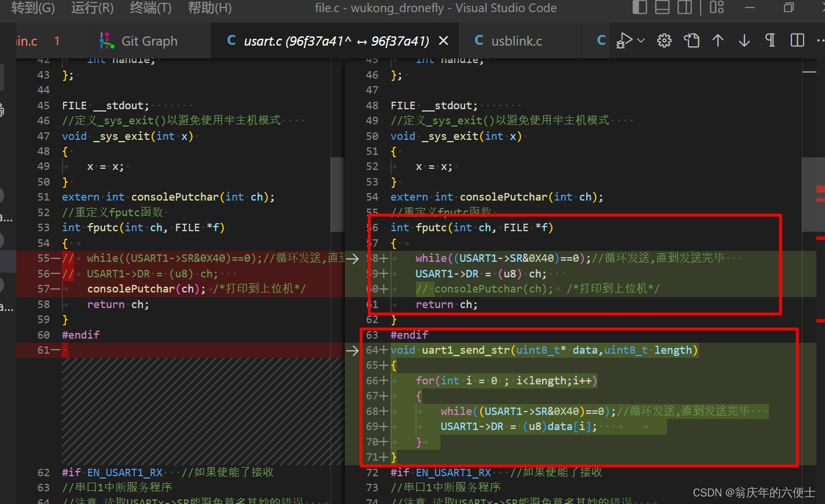Click 'FILE __stdout;' in the left pane
The width and height of the screenshot is (825, 504).
[x=105, y=106]
